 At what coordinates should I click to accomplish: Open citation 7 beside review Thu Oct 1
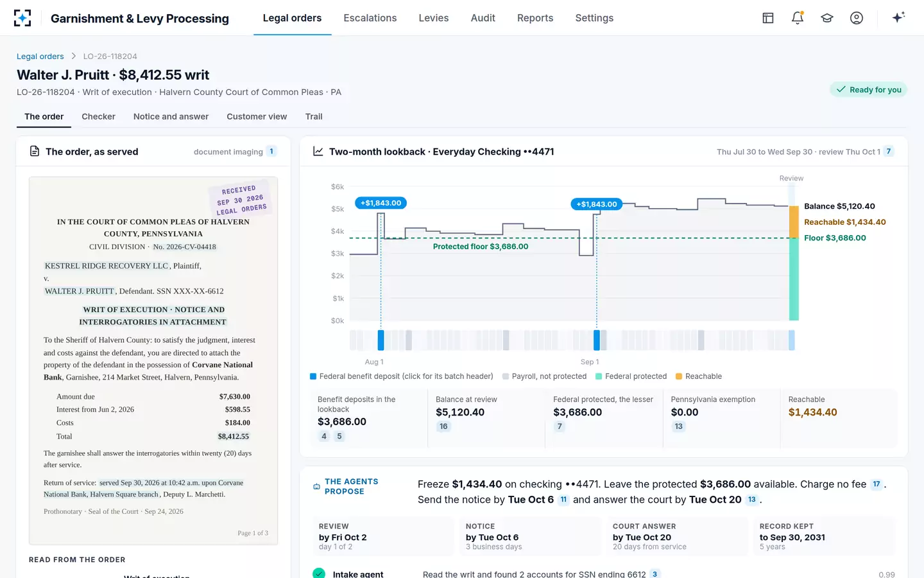click(x=889, y=152)
